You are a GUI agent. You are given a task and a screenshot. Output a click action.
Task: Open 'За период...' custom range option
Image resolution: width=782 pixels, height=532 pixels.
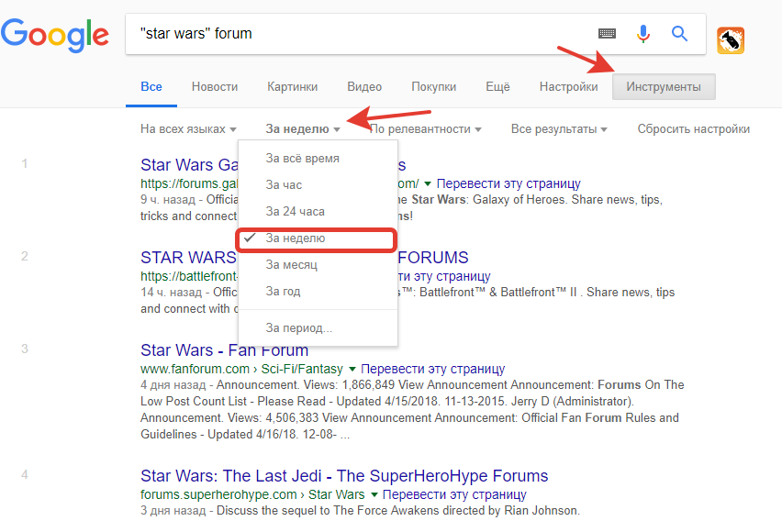(x=318, y=328)
